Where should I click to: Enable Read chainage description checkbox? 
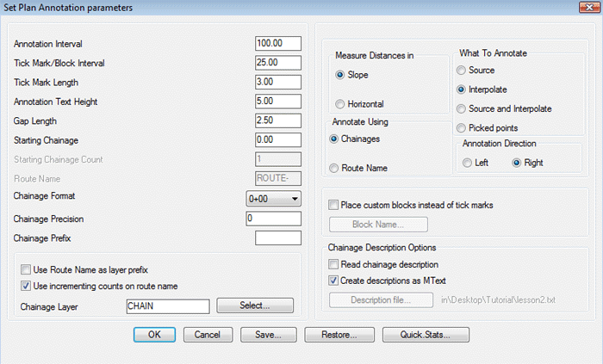tap(333, 264)
